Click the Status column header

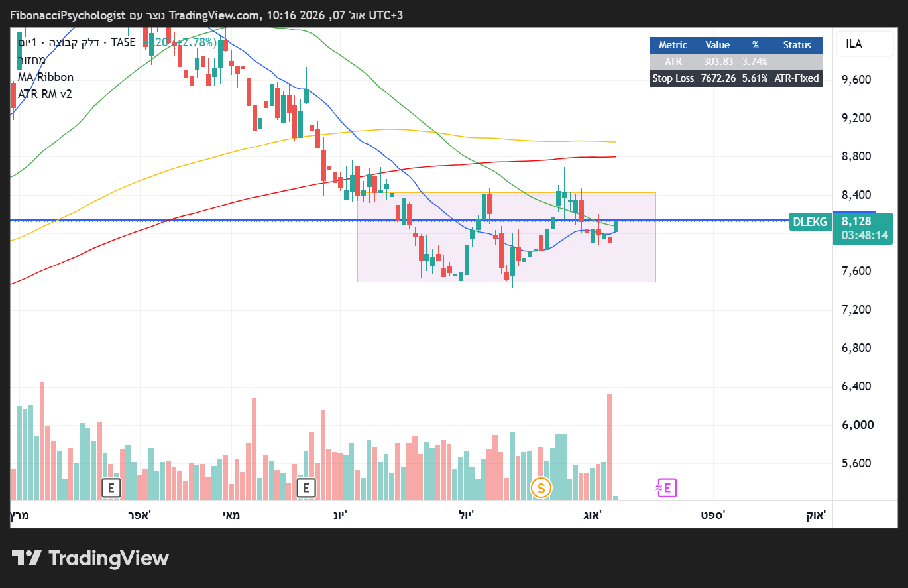coord(797,45)
